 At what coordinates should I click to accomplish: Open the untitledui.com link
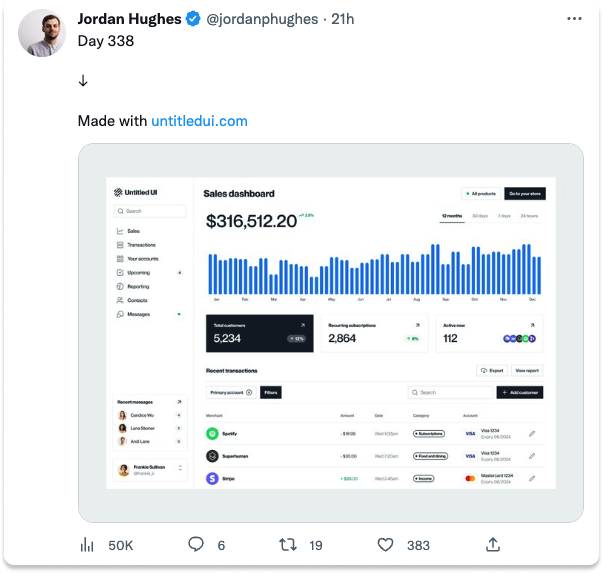click(x=199, y=121)
